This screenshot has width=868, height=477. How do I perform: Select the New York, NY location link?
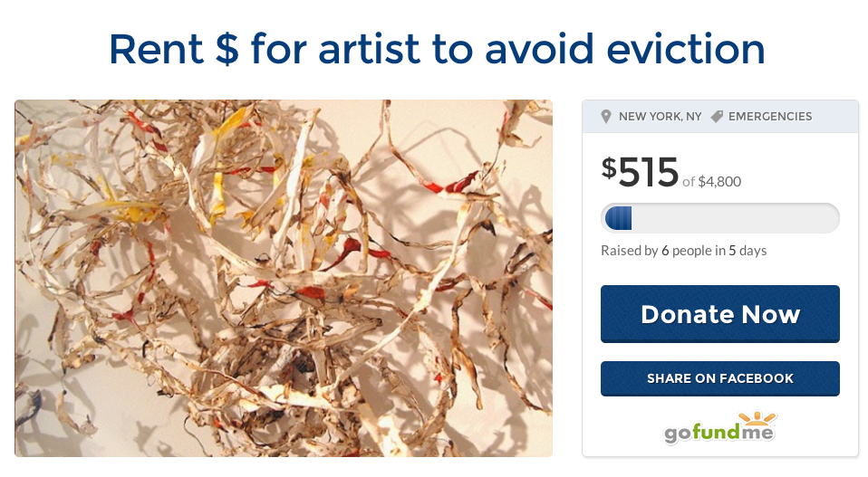click(660, 117)
